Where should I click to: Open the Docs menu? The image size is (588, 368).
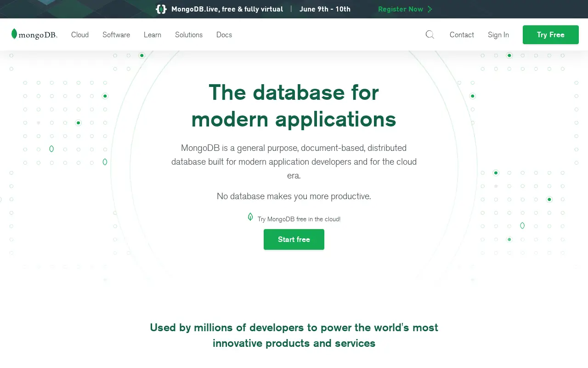tap(224, 35)
